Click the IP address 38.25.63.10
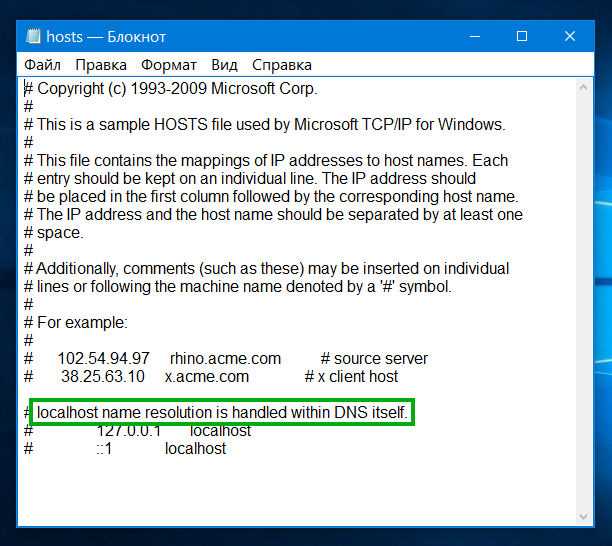The image size is (612, 546). [x=103, y=376]
